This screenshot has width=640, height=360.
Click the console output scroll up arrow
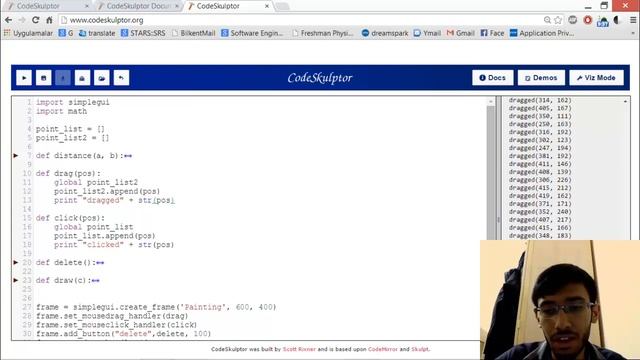[625, 101]
